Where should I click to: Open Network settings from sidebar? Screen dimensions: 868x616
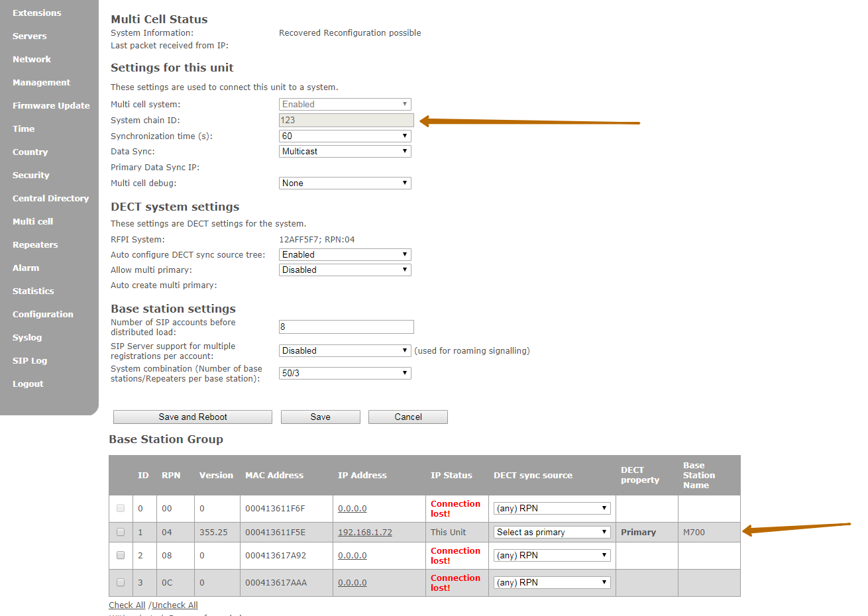tap(32, 59)
